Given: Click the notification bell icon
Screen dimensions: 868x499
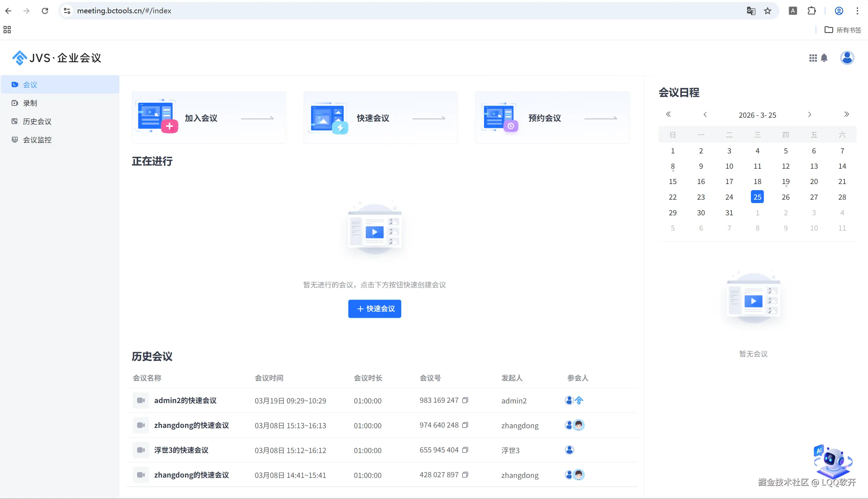Looking at the screenshot, I should pos(824,58).
